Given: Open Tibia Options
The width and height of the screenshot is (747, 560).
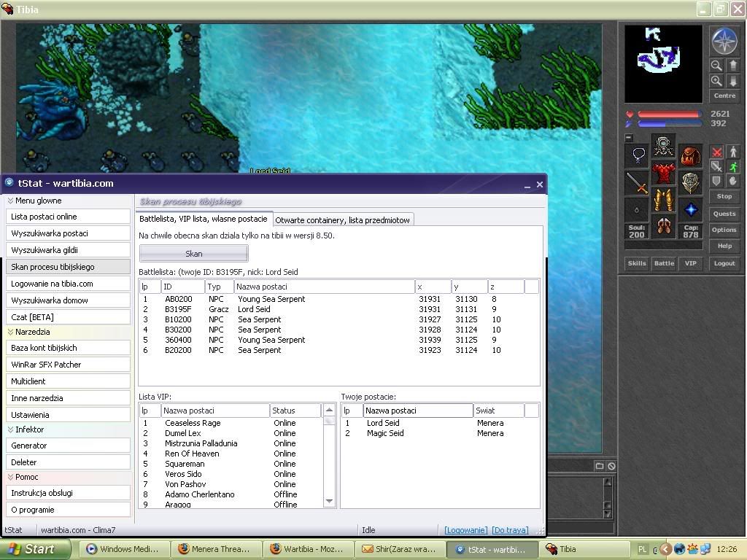Looking at the screenshot, I should 724,230.
